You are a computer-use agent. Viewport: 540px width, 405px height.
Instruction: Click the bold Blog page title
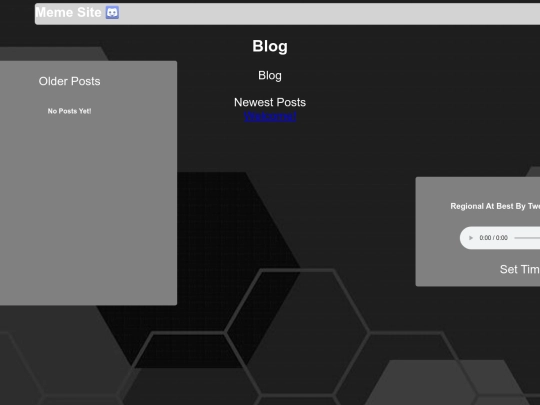[x=270, y=46]
